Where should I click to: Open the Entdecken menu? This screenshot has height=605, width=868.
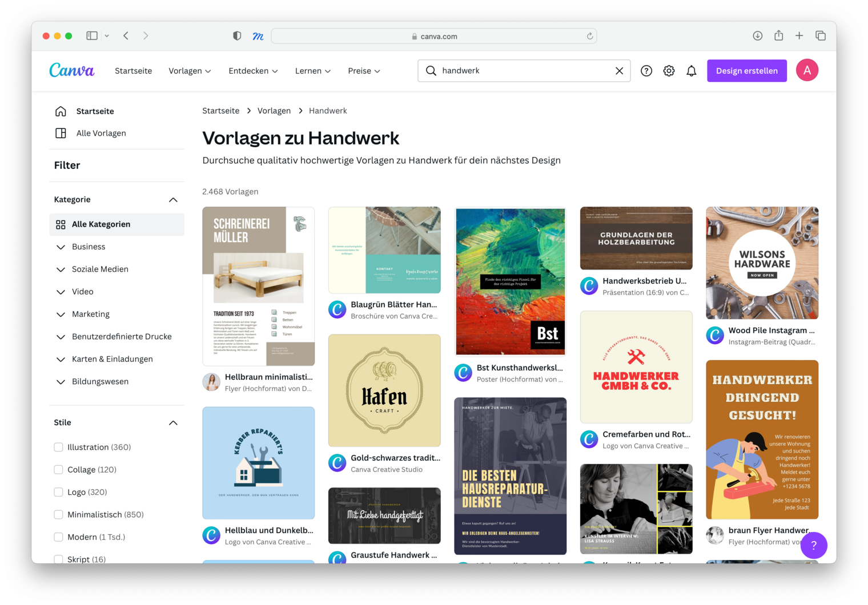(253, 71)
